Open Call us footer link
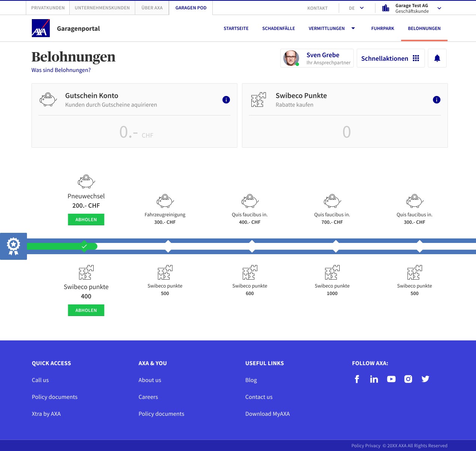The image size is (476, 451). (40, 380)
